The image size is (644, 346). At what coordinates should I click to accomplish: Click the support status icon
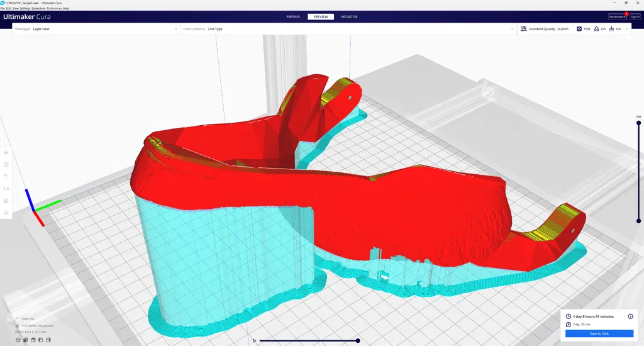point(596,29)
